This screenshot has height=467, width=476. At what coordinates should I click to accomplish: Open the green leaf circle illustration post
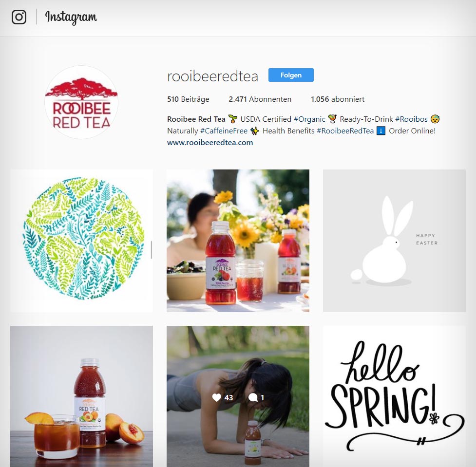click(x=82, y=241)
